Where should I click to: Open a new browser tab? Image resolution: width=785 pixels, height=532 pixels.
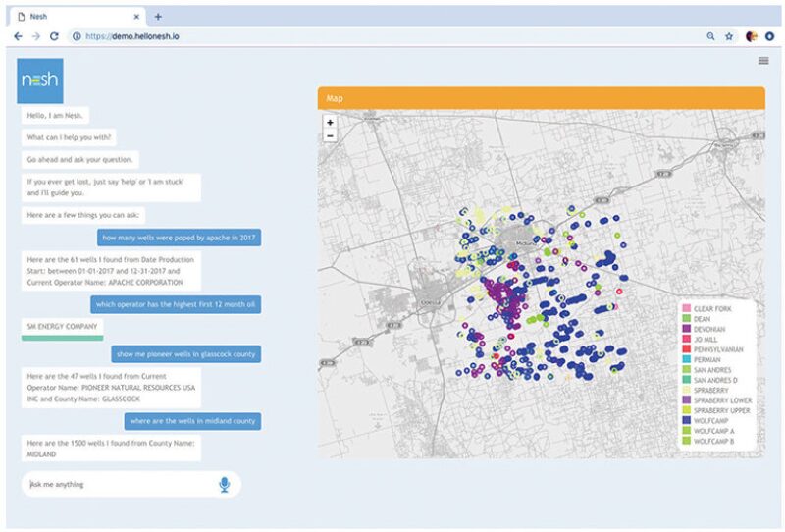158,16
